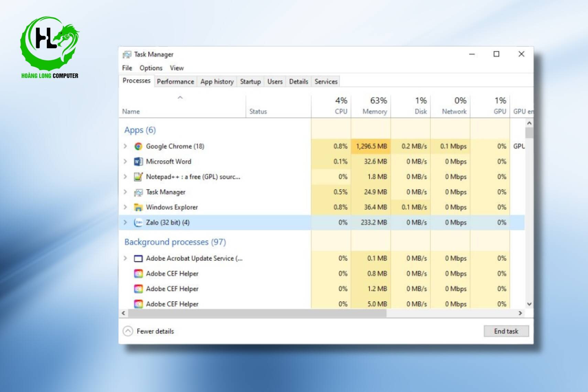The image size is (588, 392).
Task: Click the Apps (6) group heading
Action: 140,130
